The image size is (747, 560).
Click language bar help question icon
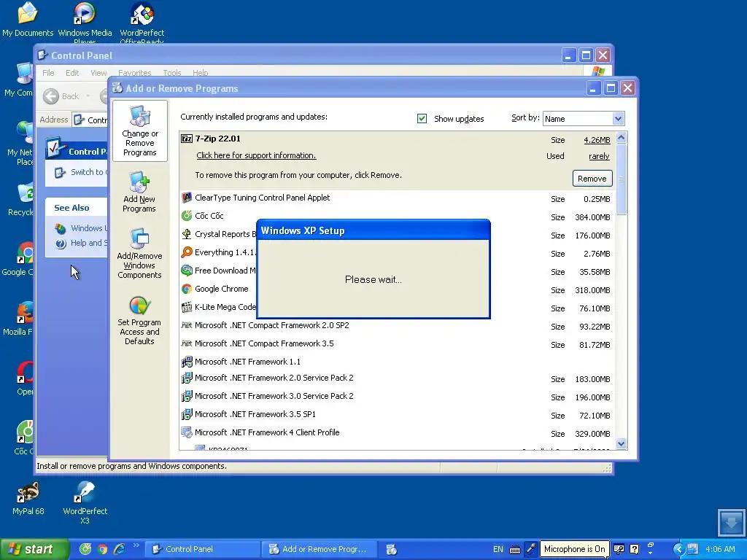pyautogui.click(x=634, y=549)
